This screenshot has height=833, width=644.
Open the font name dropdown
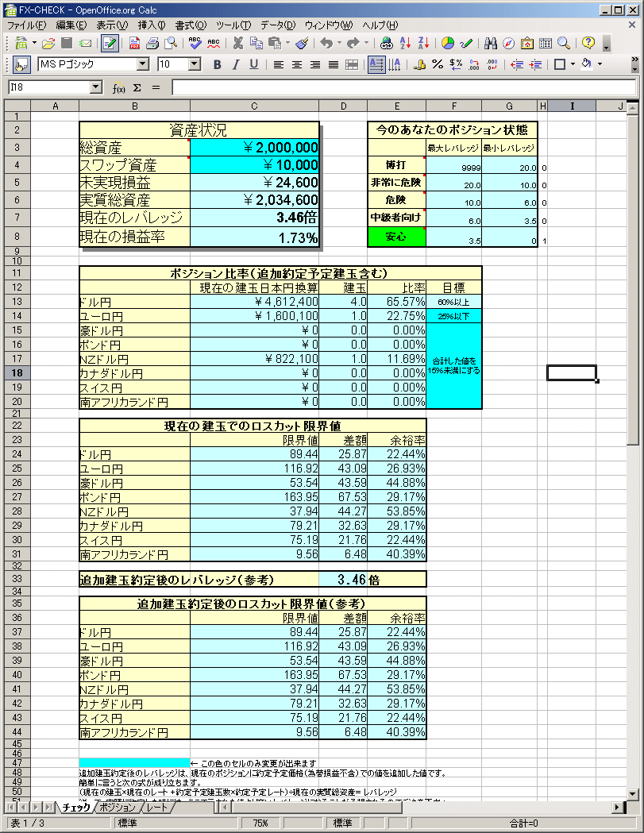tap(143, 64)
